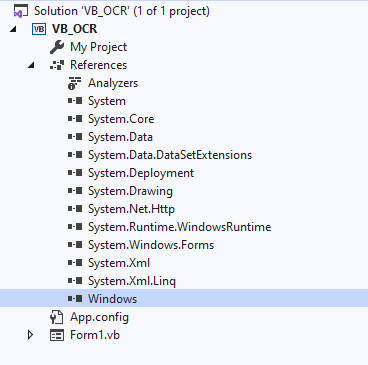Select the System.Windows.Forms reference

(x=151, y=245)
